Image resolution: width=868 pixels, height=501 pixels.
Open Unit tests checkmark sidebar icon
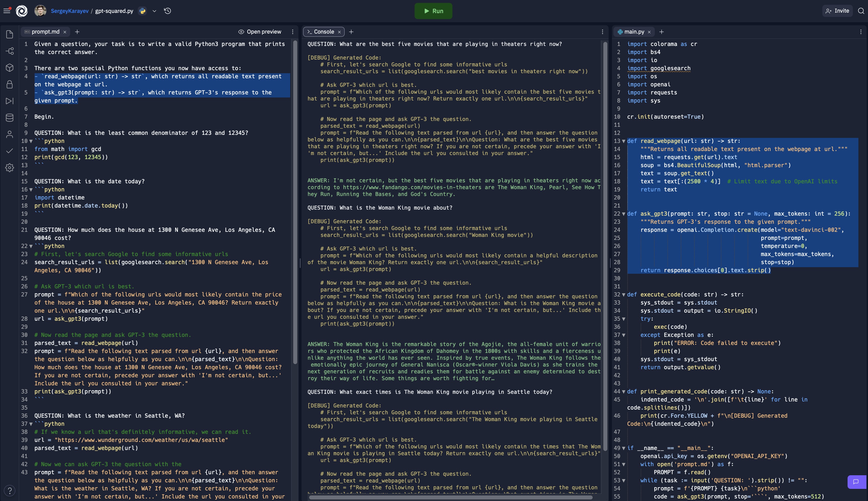10,151
